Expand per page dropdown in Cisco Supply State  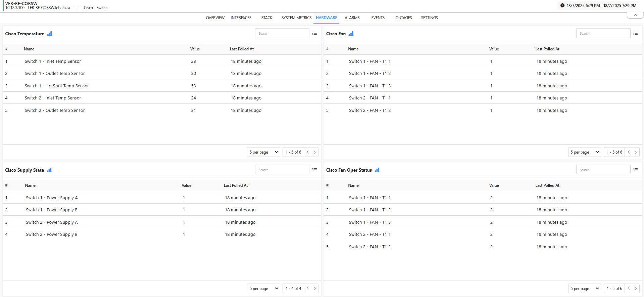(x=263, y=288)
